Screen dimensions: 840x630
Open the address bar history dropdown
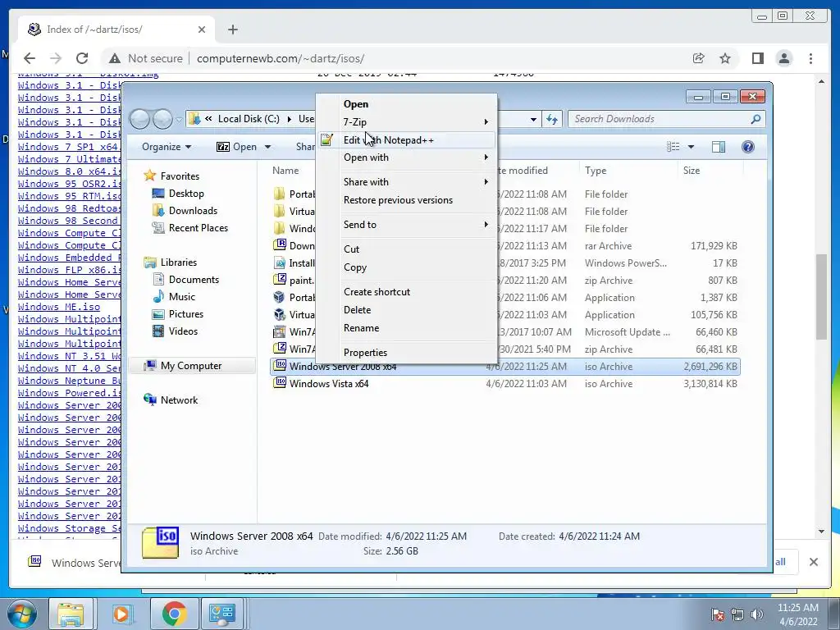[533, 119]
